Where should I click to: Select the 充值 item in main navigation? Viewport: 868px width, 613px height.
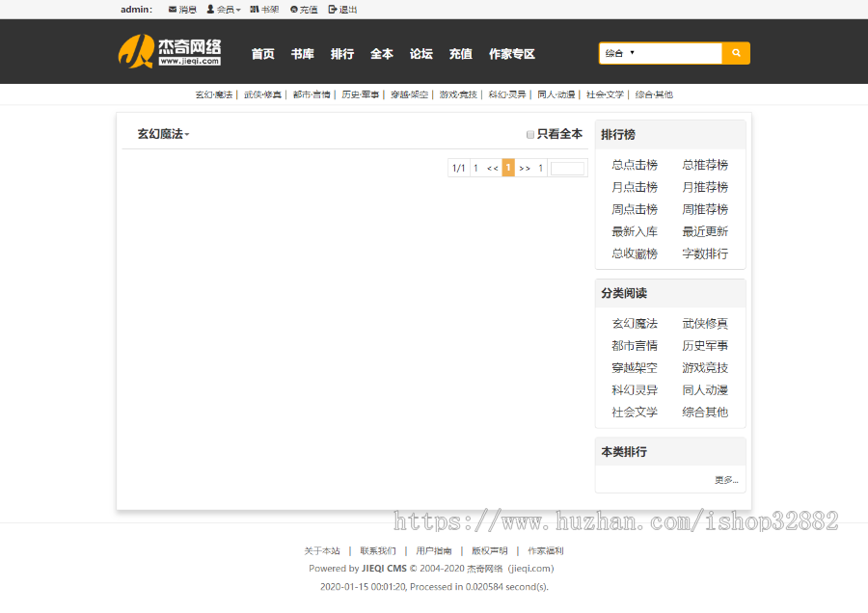click(x=460, y=55)
